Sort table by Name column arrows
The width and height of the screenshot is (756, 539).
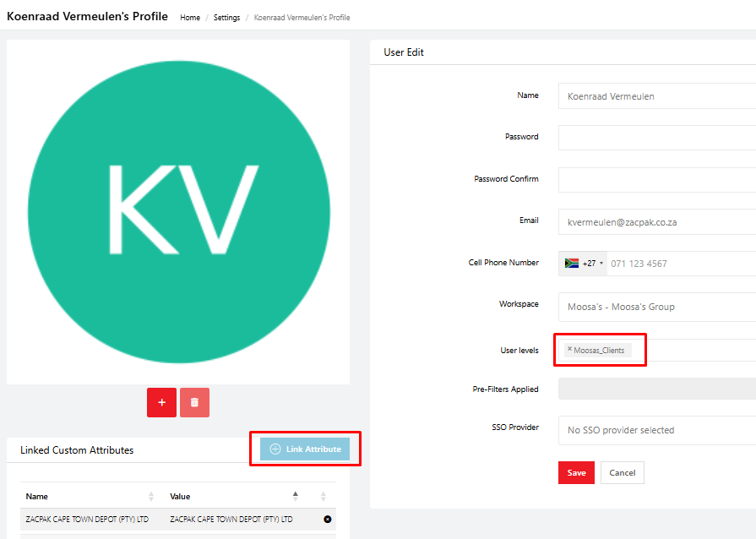(x=151, y=497)
